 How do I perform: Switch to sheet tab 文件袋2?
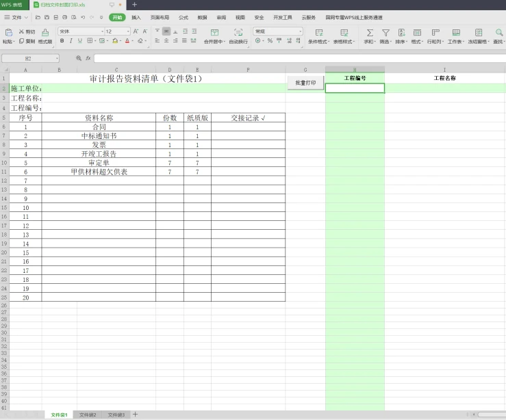(88, 415)
